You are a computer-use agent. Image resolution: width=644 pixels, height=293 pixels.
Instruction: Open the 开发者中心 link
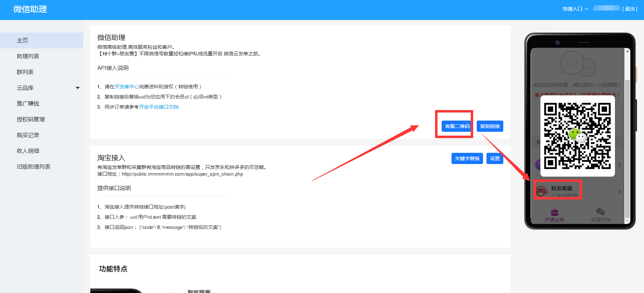tap(127, 87)
